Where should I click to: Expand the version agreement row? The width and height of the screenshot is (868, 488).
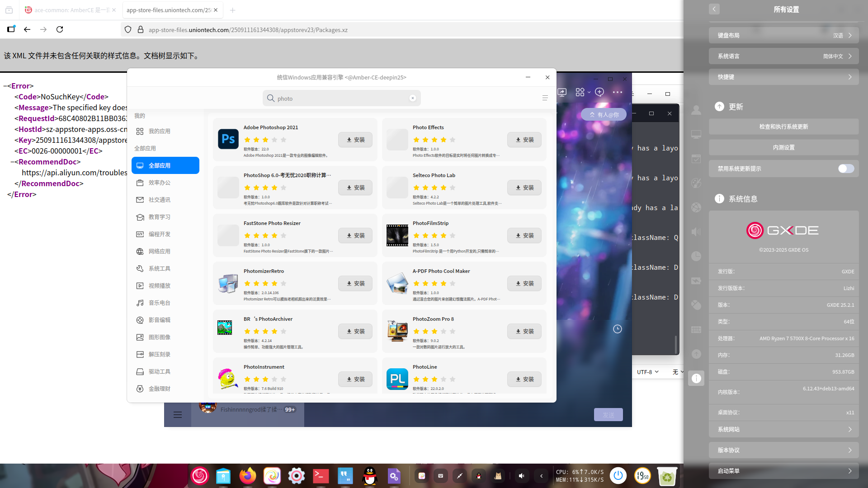[x=783, y=450]
